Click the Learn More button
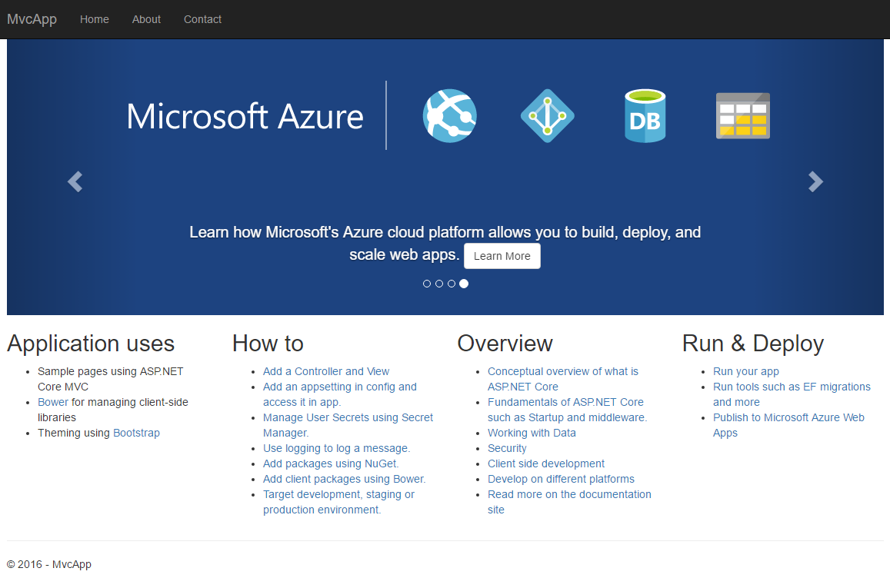Image resolution: width=890 pixels, height=588 pixels. tap(502, 256)
